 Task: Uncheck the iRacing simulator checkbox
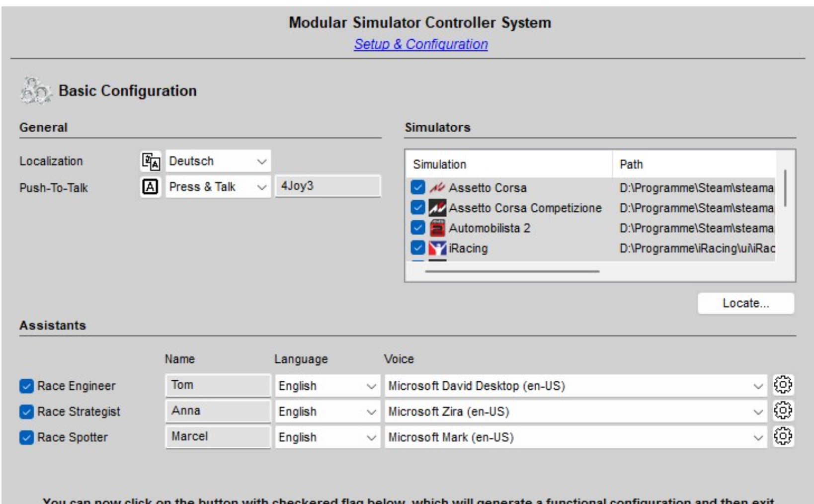(418, 248)
